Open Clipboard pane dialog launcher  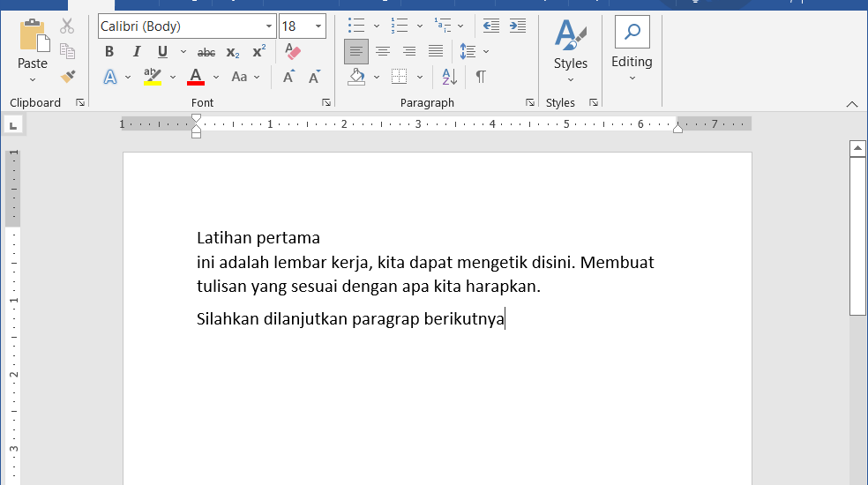coord(80,102)
